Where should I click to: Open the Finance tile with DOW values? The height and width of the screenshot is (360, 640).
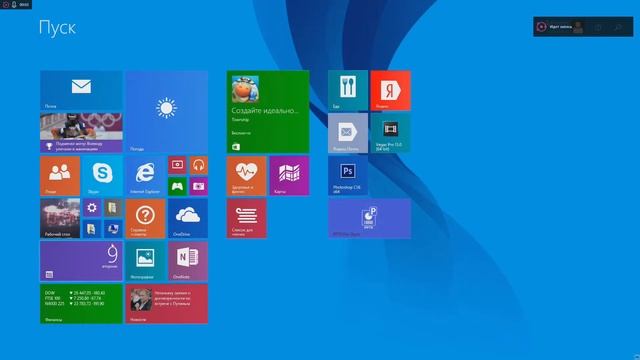point(81,304)
